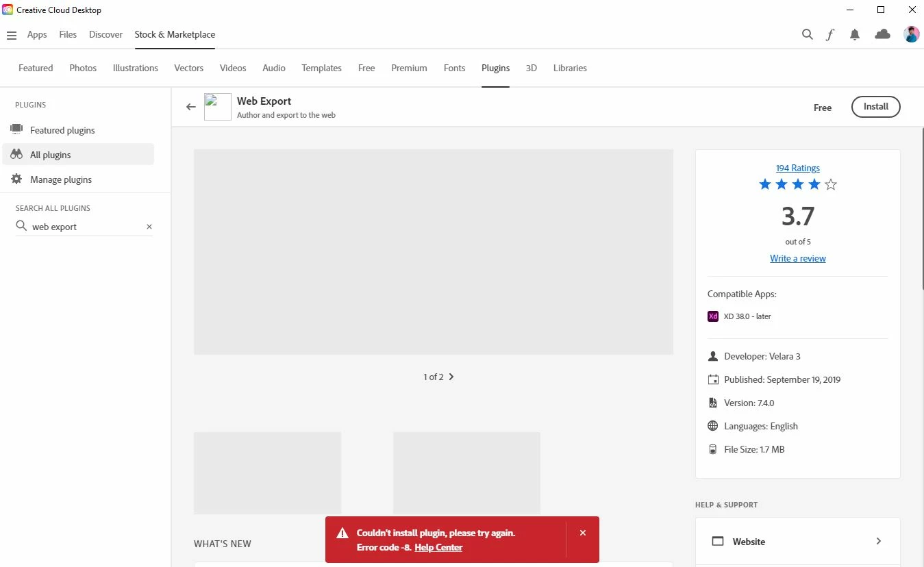This screenshot has width=924, height=567.
Task: Expand the Website support row chevron
Action: (878, 541)
